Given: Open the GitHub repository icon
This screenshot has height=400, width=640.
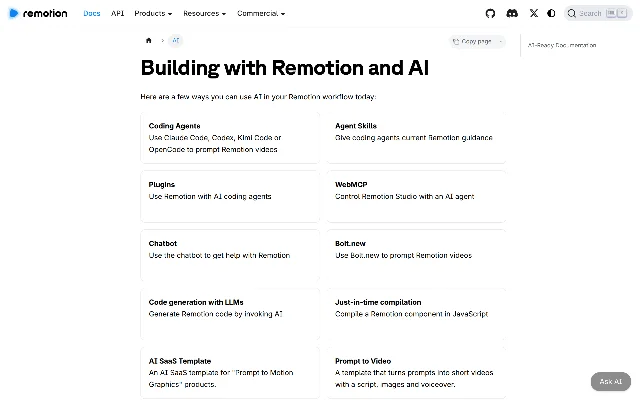Looking at the screenshot, I should tap(490, 13).
